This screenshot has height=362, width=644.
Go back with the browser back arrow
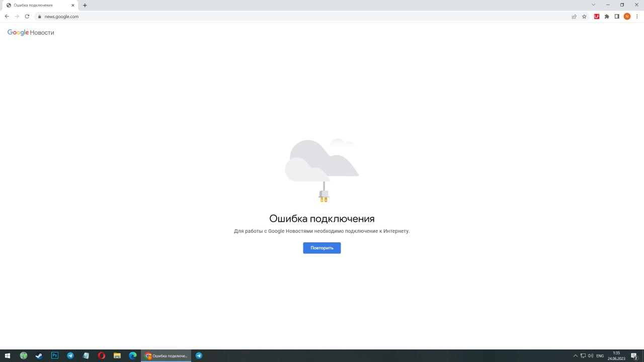7,17
